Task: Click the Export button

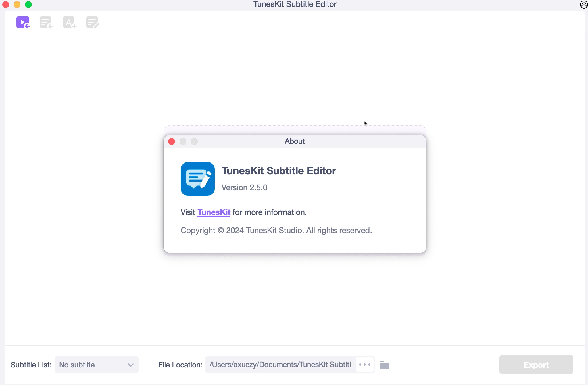Action: [536, 365]
